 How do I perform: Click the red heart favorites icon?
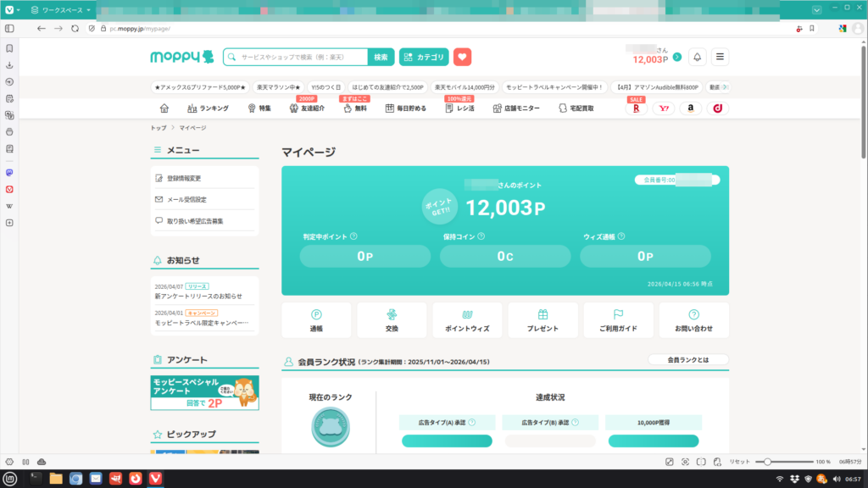462,57
